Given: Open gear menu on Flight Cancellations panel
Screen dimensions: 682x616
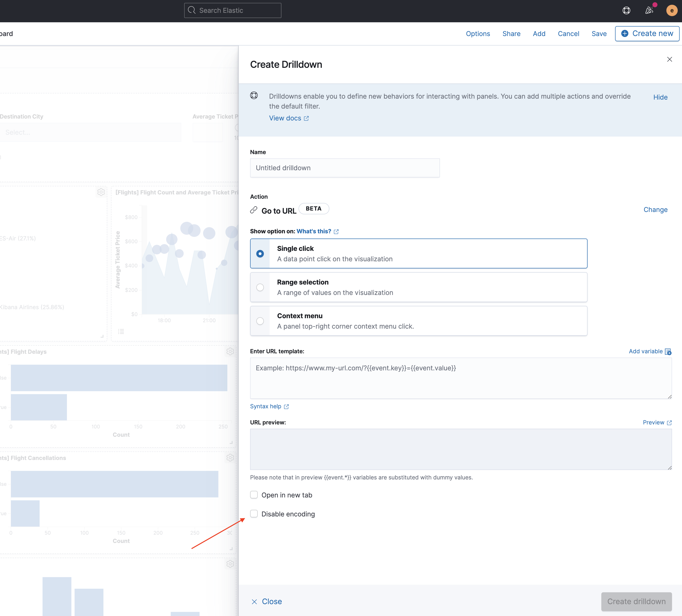Looking at the screenshot, I should [230, 458].
